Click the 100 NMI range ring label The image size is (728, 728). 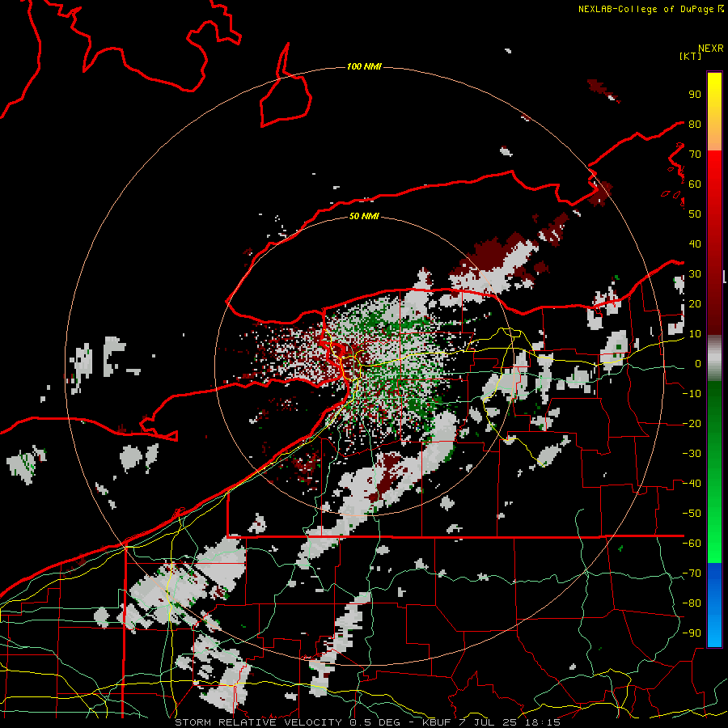(x=364, y=67)
